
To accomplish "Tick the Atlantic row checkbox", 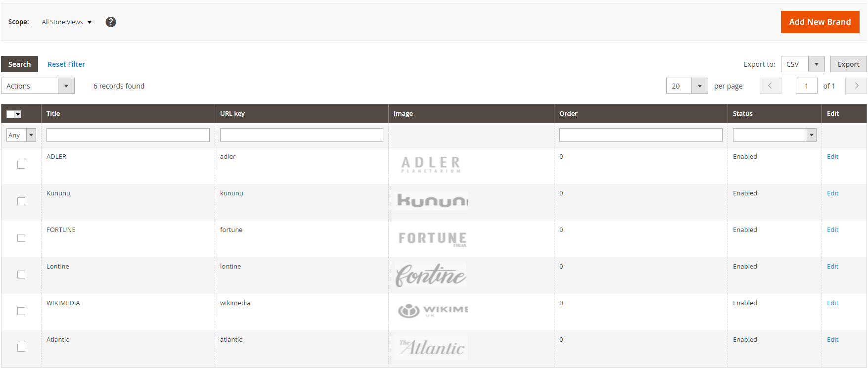I will click(21, 348).
